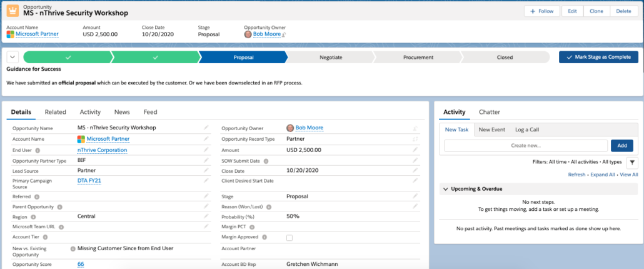The image size is (644, 269).
Task: Open the activity filter funnel icon
Action: pos(632,163)
